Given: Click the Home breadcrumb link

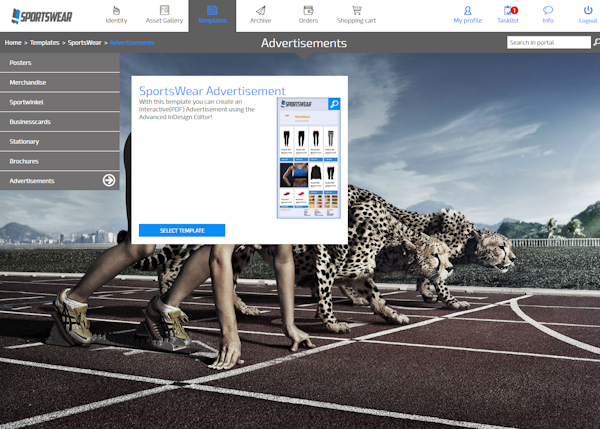Looking at the screenshot, I should click(x=13, y=43).
